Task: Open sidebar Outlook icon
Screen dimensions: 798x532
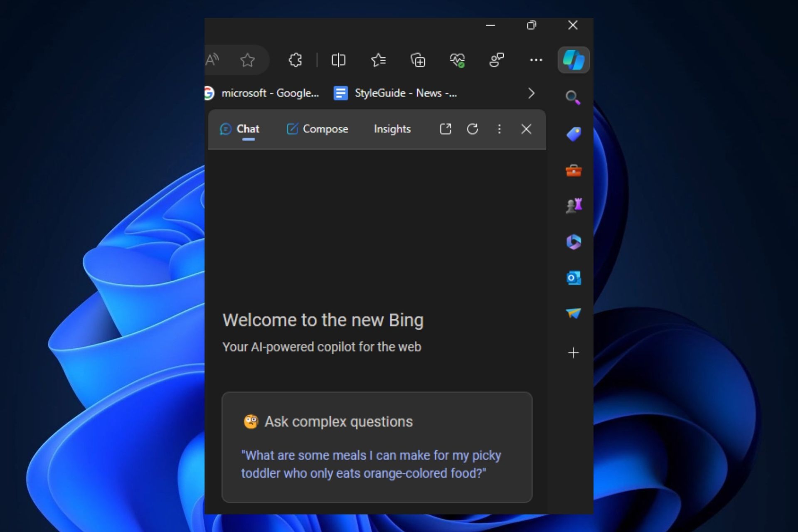Action: tap(574, 278)
